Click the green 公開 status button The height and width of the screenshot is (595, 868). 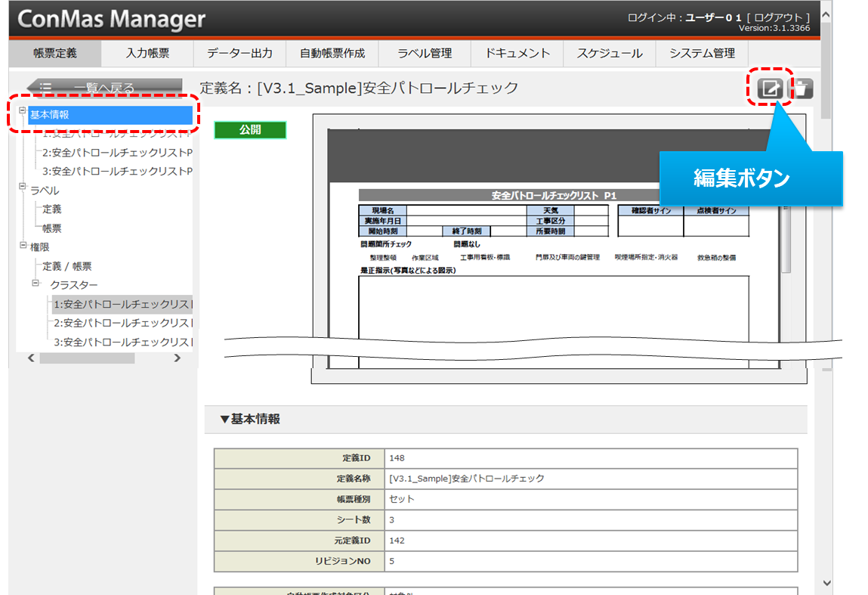(x=250, y=130)
